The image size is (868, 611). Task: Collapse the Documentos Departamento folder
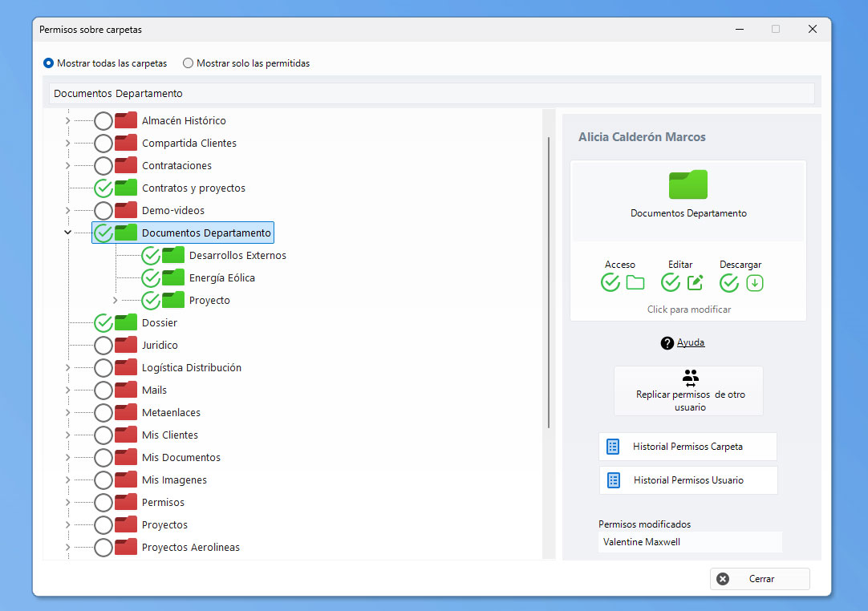tap(67, 233)
